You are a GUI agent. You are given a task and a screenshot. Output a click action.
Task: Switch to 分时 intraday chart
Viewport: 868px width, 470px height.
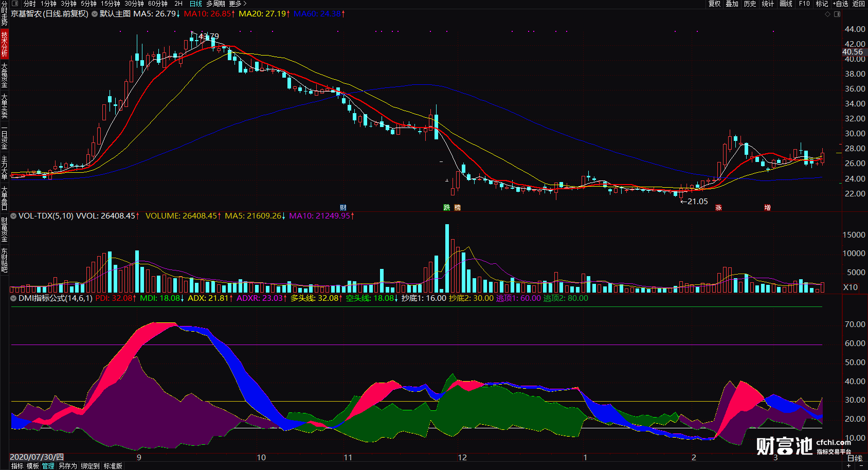pos(29,4)
